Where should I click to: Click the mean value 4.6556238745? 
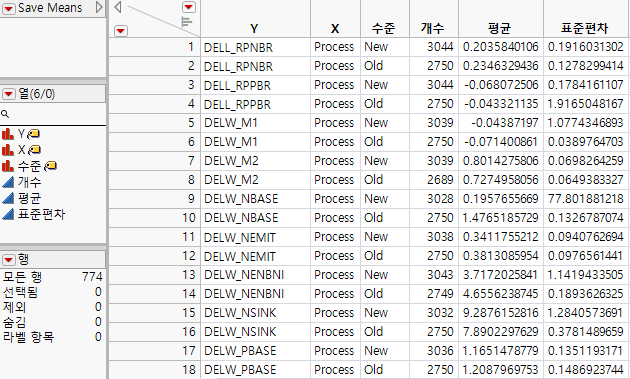pyautogui.click(x=501, y=294)
